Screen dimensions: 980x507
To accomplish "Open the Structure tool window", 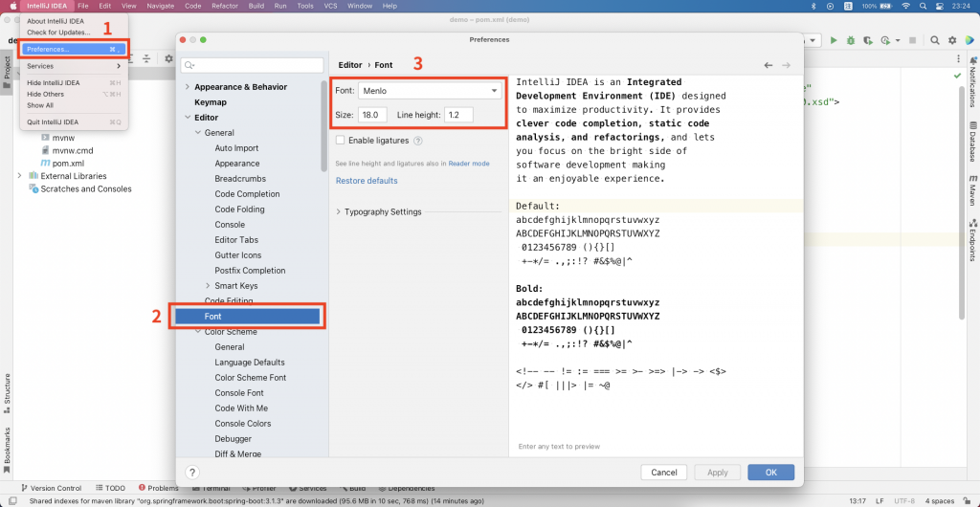I will tap(7, 394).
